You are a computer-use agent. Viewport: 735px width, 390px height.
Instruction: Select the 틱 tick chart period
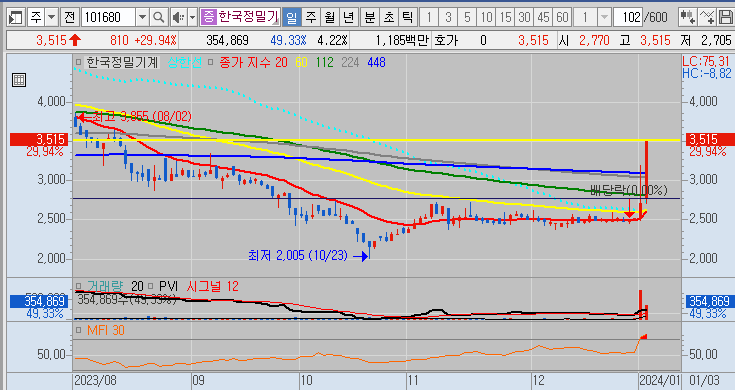407,18
